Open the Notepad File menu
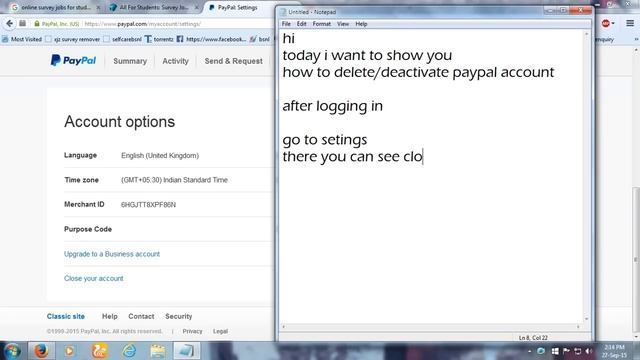This screenshot has width=640, height=360. click(286, 24)
